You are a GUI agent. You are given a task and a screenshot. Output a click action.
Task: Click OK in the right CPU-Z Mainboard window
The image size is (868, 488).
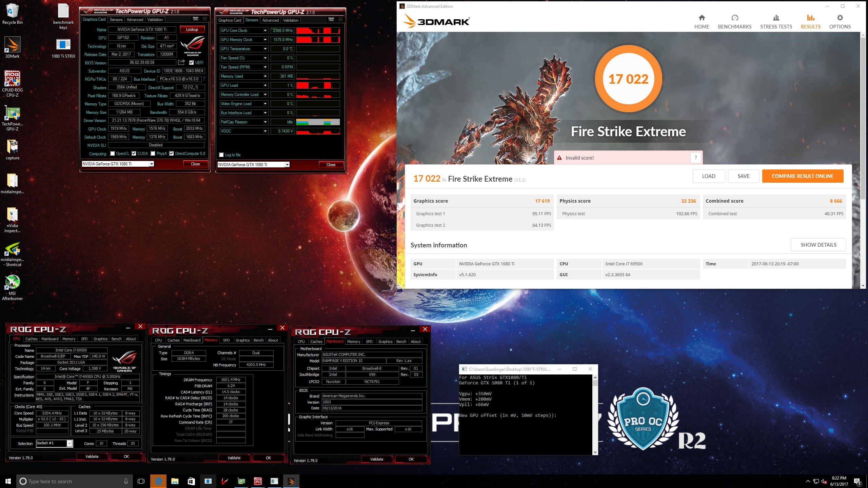pos(411,459)
